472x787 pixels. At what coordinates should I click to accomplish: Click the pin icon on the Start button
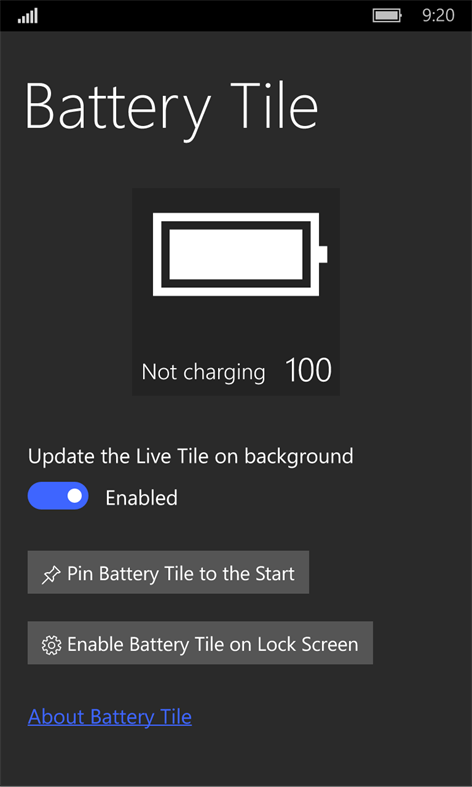(51, 574)
